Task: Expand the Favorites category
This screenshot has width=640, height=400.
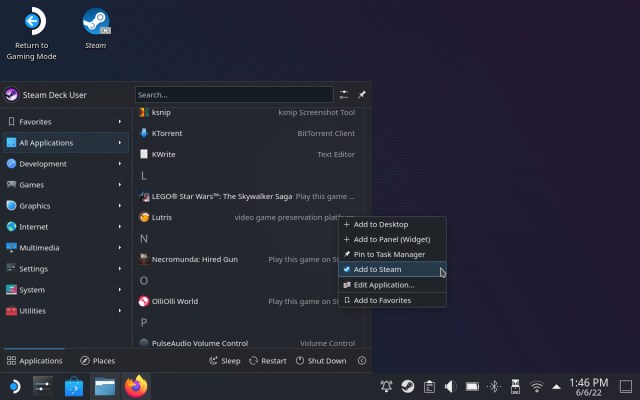Action: pos(65,122)
